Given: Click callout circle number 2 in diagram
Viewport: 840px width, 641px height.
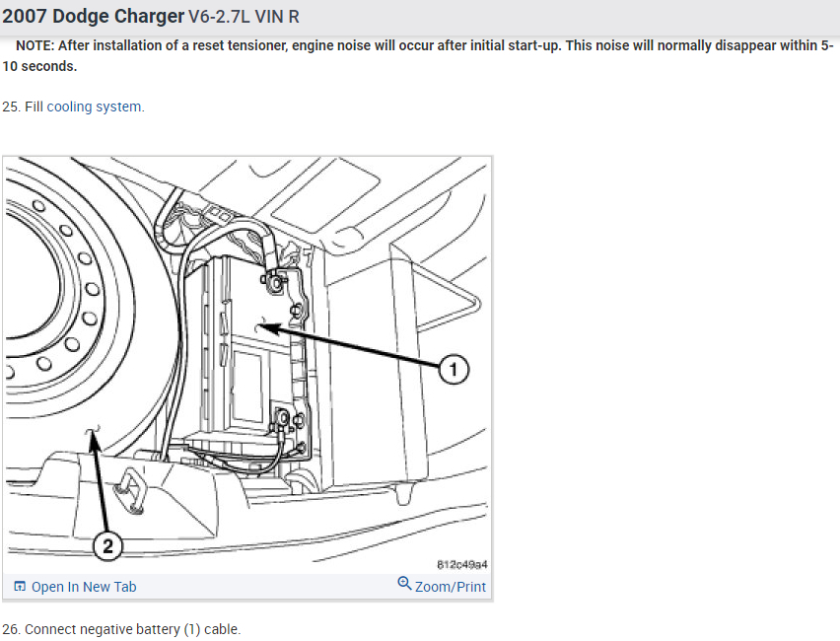Looking at the screenshot, I should [x=107, y=546].
